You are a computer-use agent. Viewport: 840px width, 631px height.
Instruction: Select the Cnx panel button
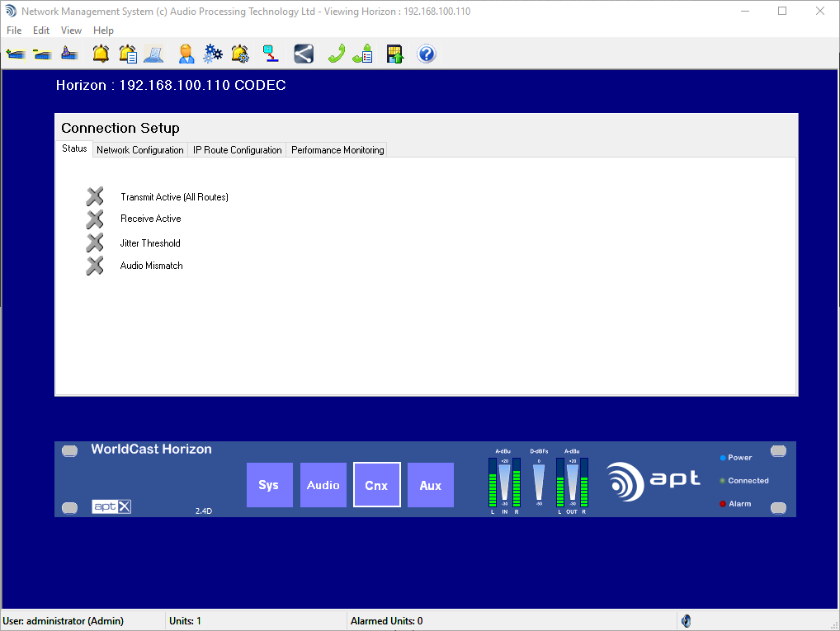(x=376, y=485)
